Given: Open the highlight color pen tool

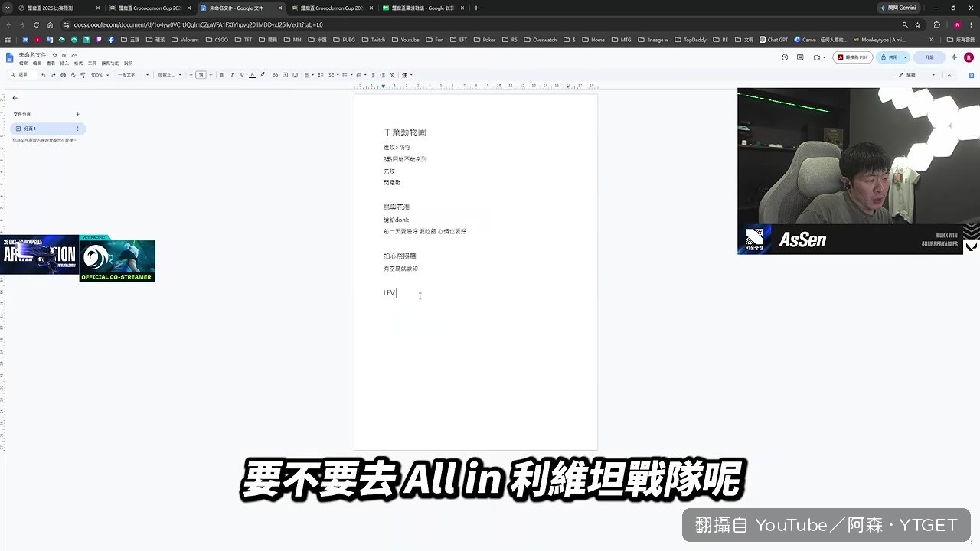Looking at the screenshot, I should click(x=263, y=75).
